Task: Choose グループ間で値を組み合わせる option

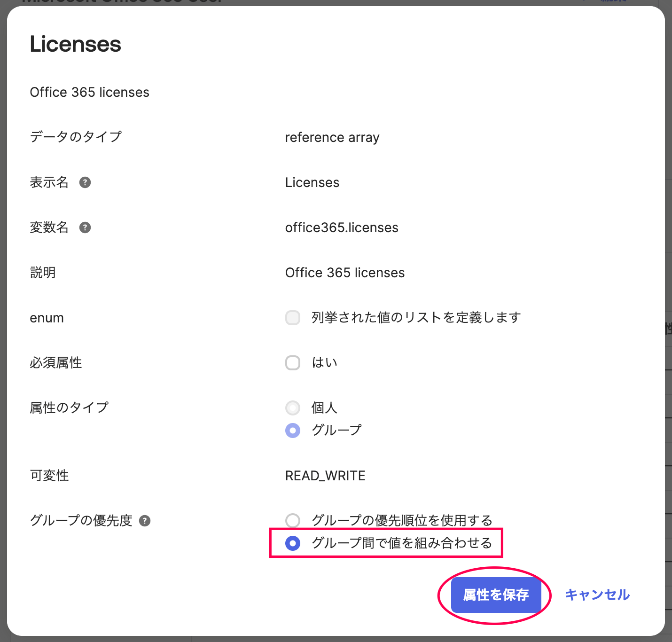Action: [293, 543]
